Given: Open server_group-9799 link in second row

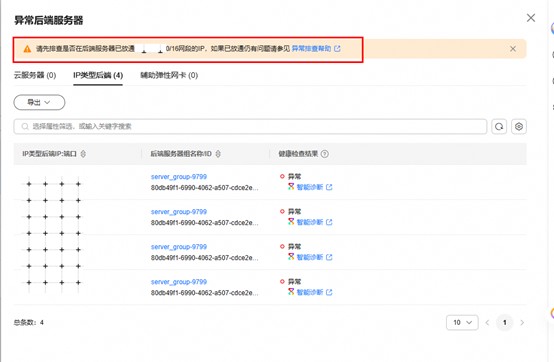Looking at the screenshot, I should pos(179,212).
